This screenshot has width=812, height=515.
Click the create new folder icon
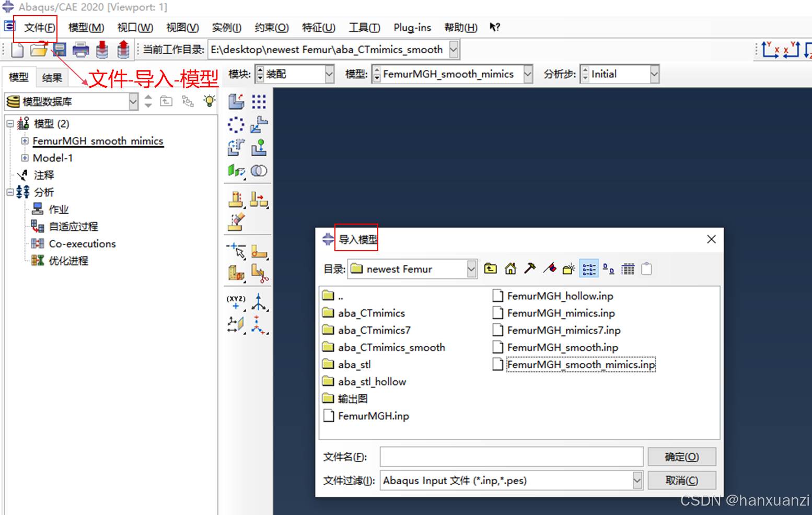(569, 268)
